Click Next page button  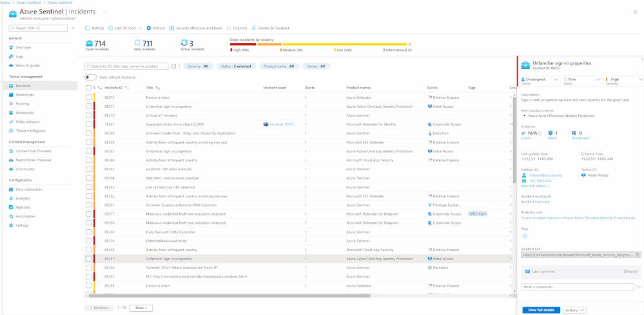[141, 308]
